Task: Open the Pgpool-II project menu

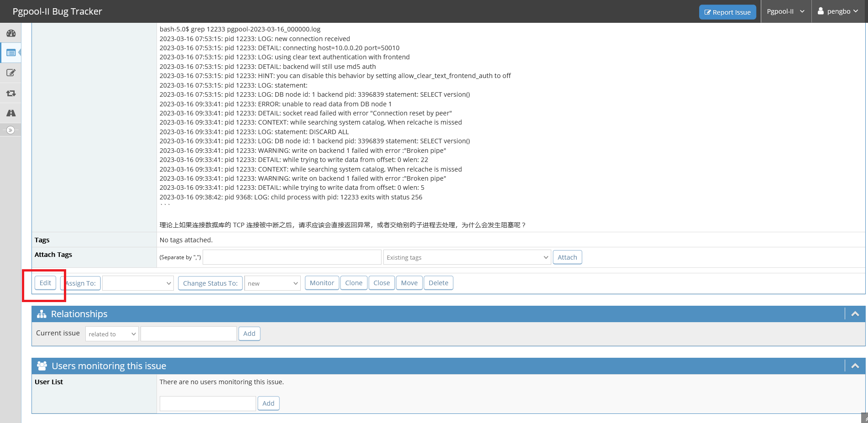Action: tap(785, 11)
